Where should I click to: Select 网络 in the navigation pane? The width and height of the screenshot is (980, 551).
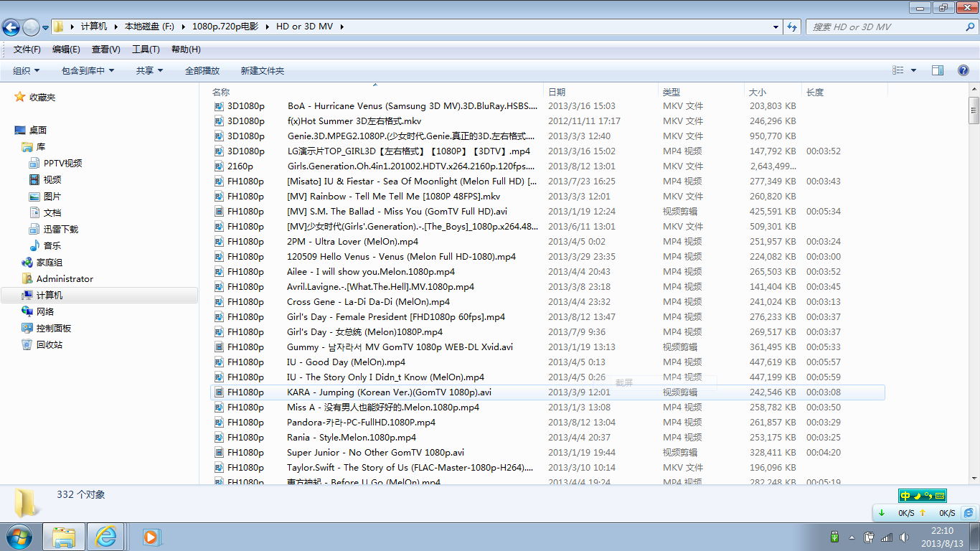click(37, 311)
